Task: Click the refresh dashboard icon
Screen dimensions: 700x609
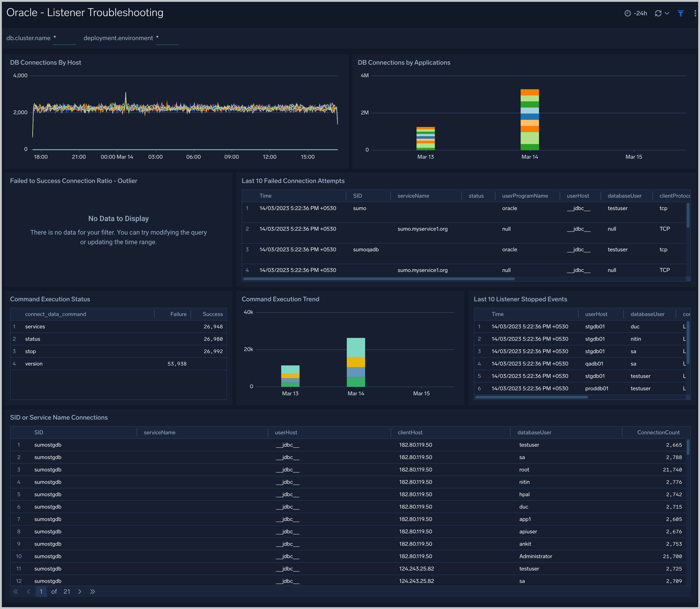Action: click(658, 13)
